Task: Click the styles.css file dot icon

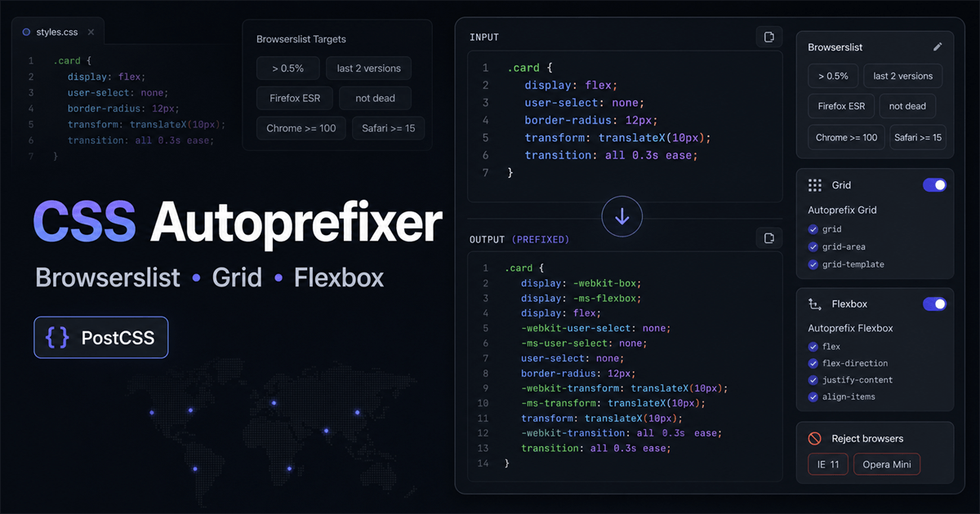Action: coord(26,32)
